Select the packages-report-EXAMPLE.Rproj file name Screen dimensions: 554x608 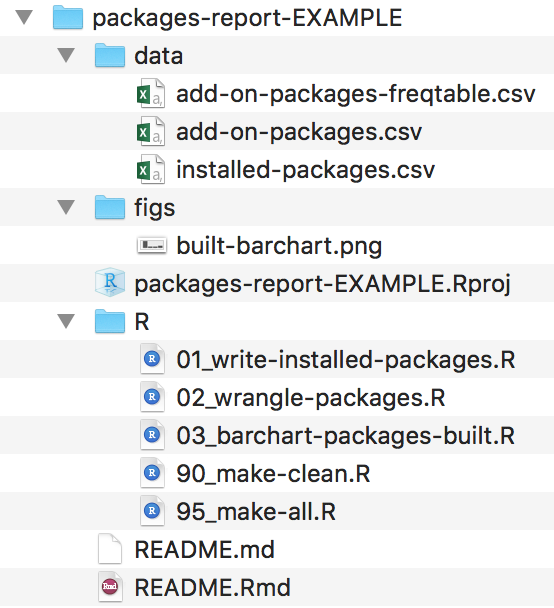click(x=323, y=284)
